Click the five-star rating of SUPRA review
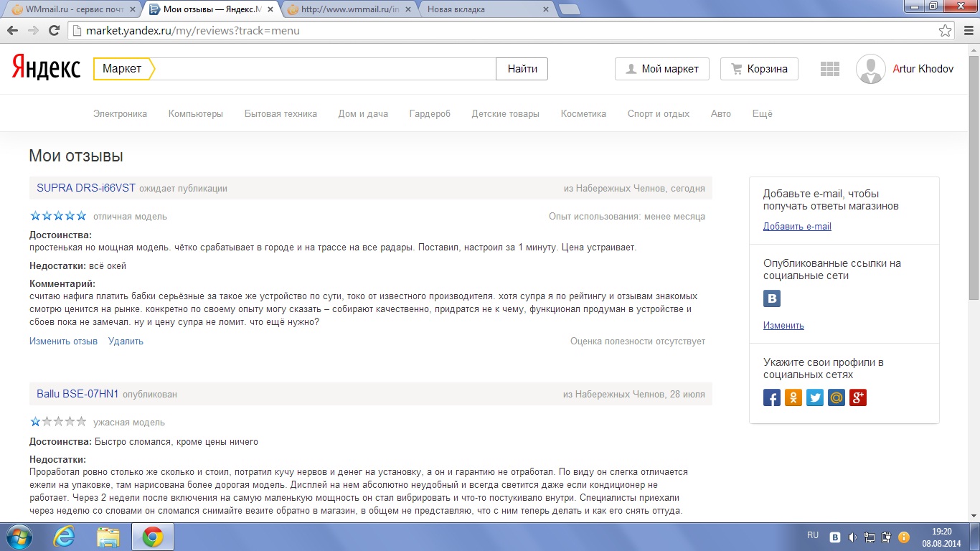980x551 pixels. click(x=58, y=216)
